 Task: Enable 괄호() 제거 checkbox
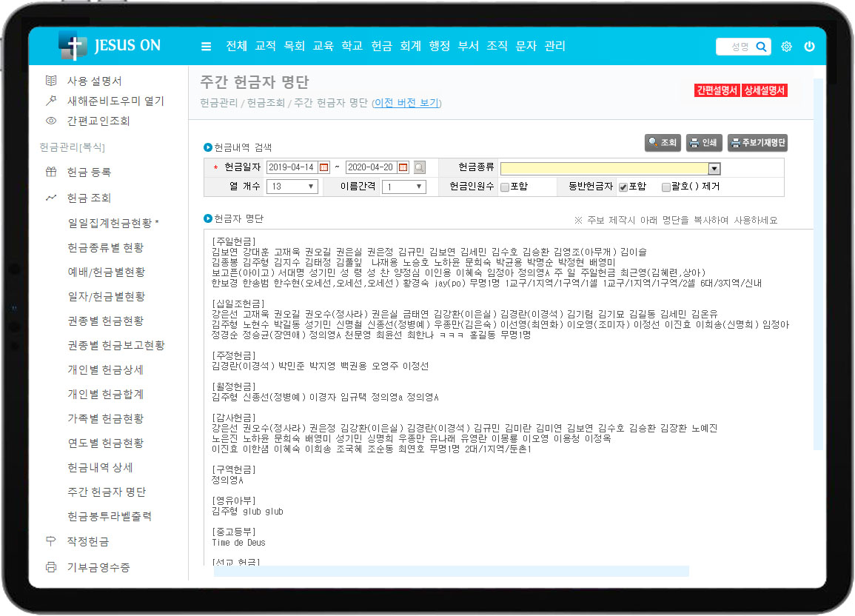pyautogui.click(x=666, y=187)
